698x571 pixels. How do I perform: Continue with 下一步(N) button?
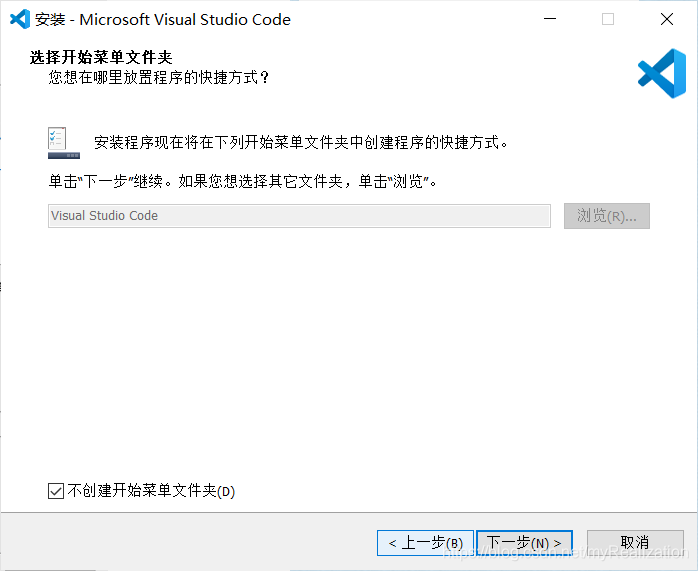(524, 543)
